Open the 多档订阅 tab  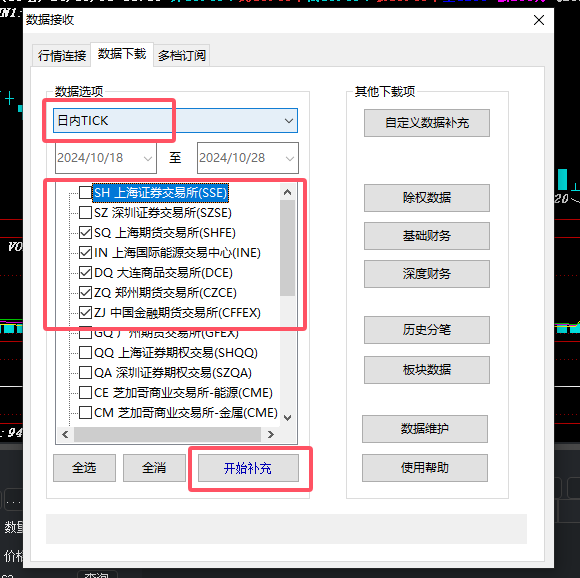(182, 56)
